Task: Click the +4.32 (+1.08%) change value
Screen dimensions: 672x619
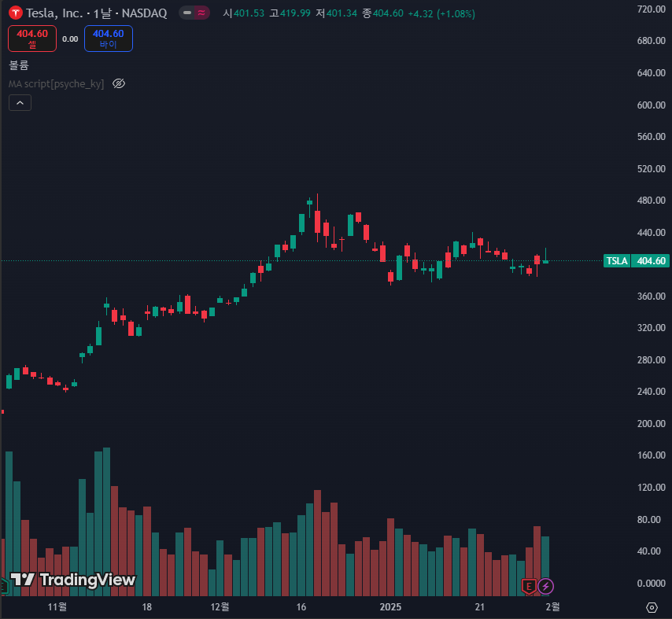Action: (441, 13)
